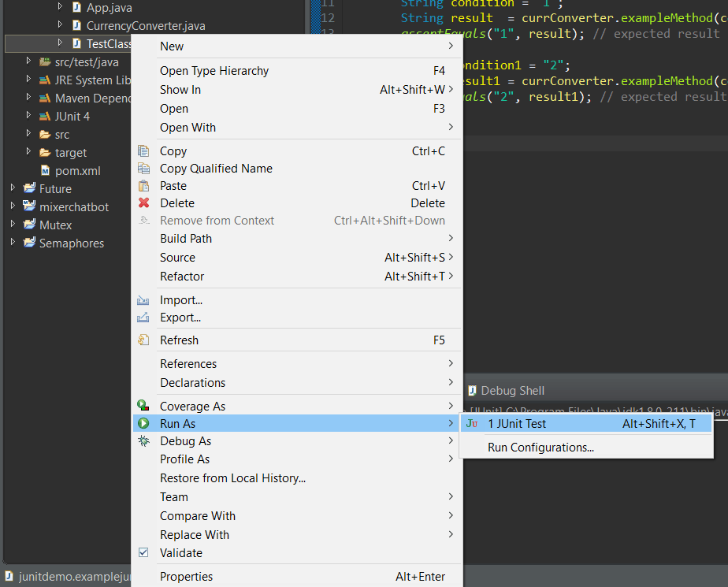
Task: Click the Paste icon in context menu
Action: coord(144,184)
